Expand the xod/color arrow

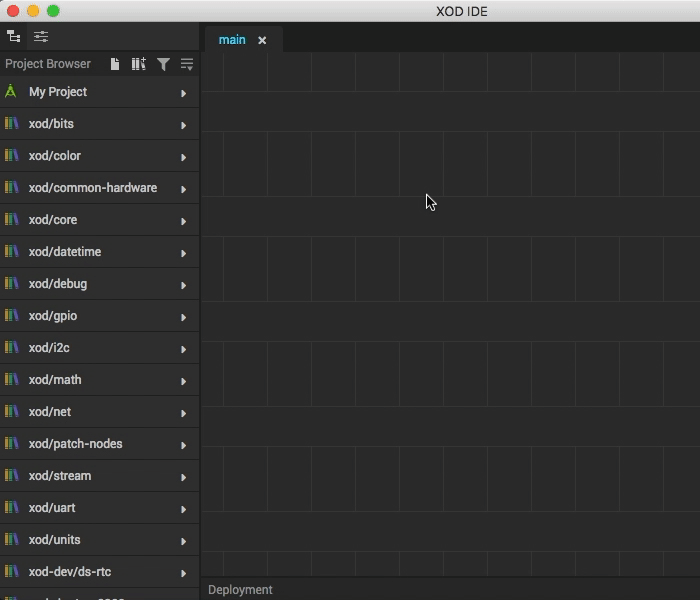pyautogui.click(x=183, y=157)
